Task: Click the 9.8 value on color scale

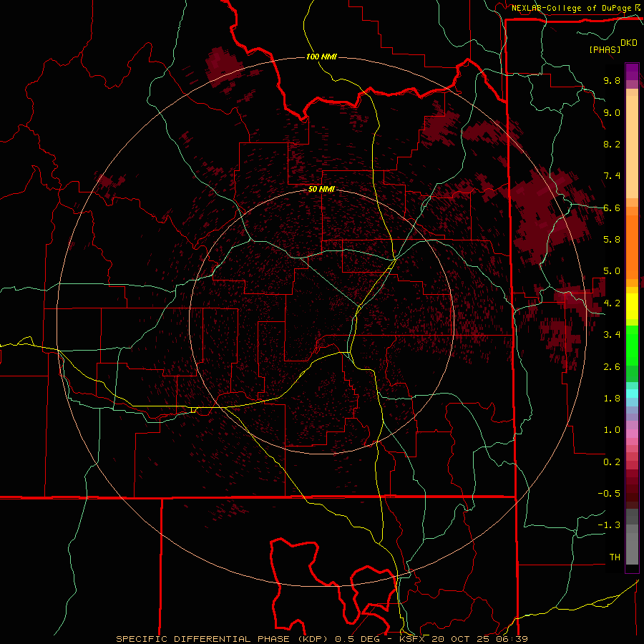Action: click(x=612, y=80)
